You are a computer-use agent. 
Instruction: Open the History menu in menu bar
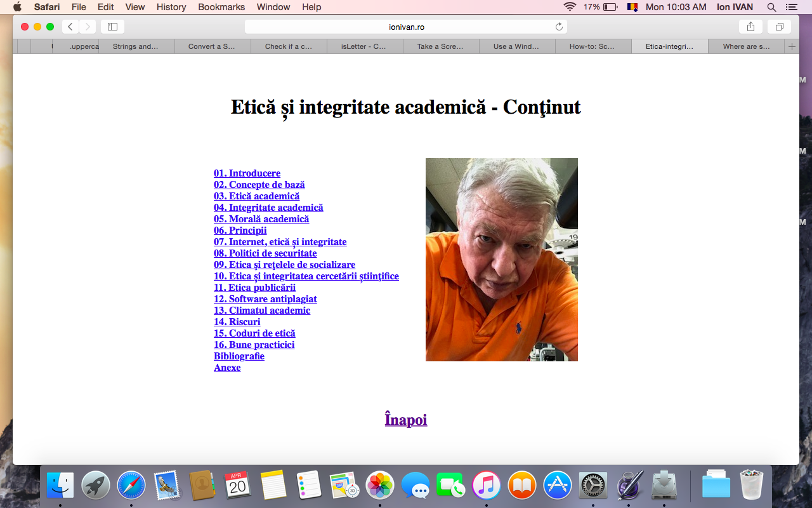pyautogui.click(x=171, y=7)
